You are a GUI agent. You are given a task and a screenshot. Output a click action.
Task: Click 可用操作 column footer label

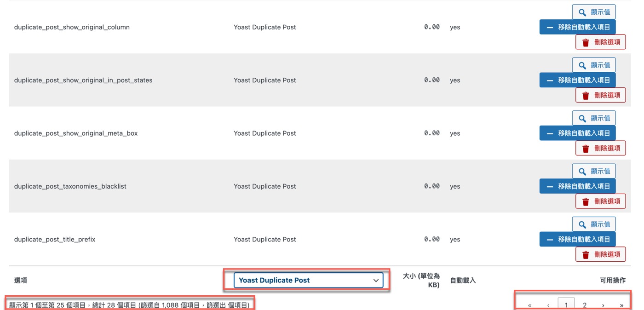(x=612, y=280)
